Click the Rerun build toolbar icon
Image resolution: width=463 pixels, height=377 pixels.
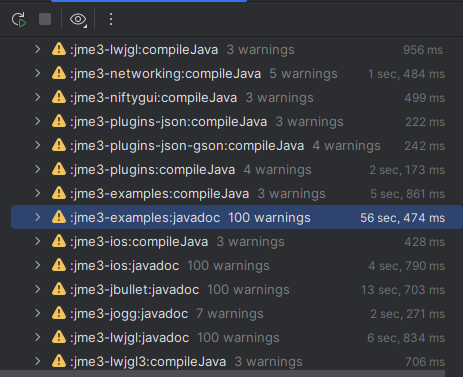(19, 19)
